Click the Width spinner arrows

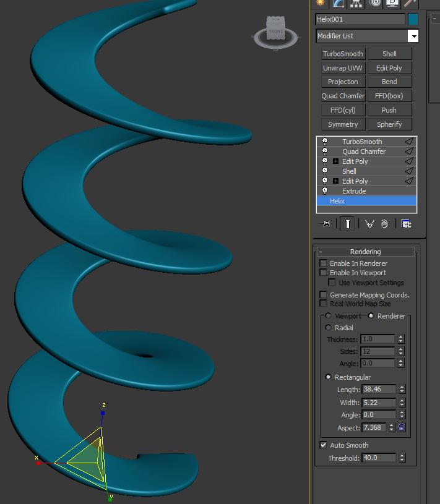point(402,403)
